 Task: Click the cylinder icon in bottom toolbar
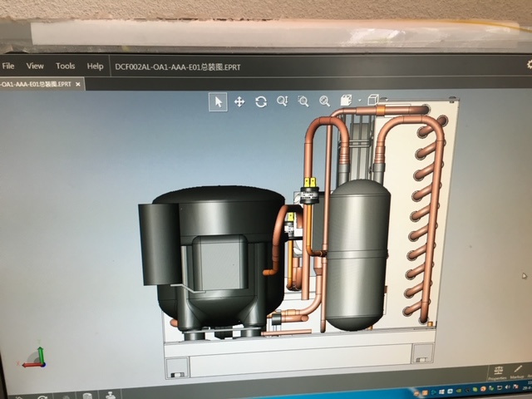[87, 397]
